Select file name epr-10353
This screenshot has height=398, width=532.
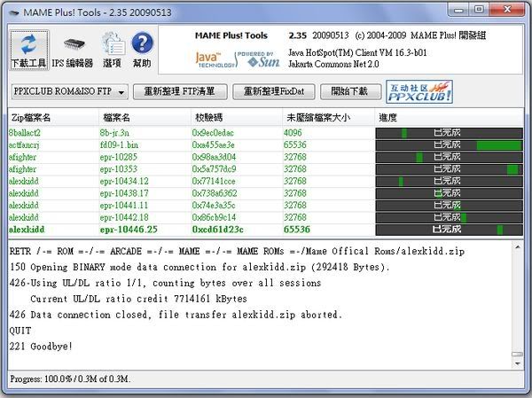tap(119, 169)
